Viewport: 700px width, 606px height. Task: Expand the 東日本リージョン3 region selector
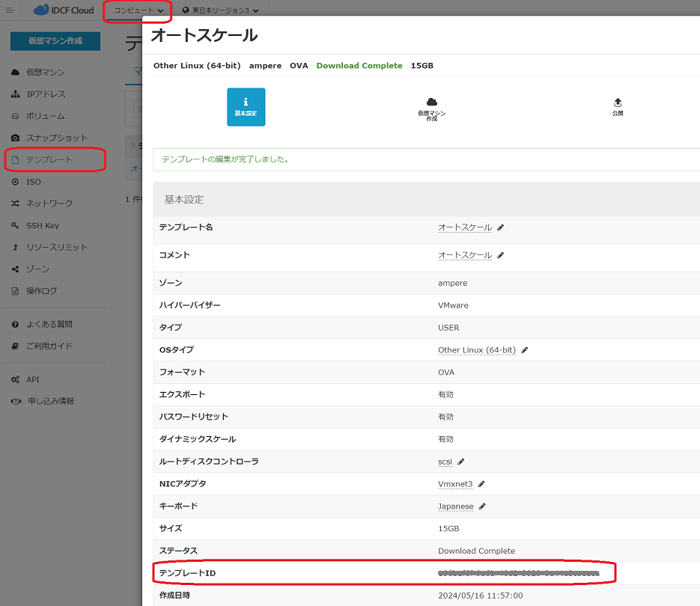[x=220, y=10]
